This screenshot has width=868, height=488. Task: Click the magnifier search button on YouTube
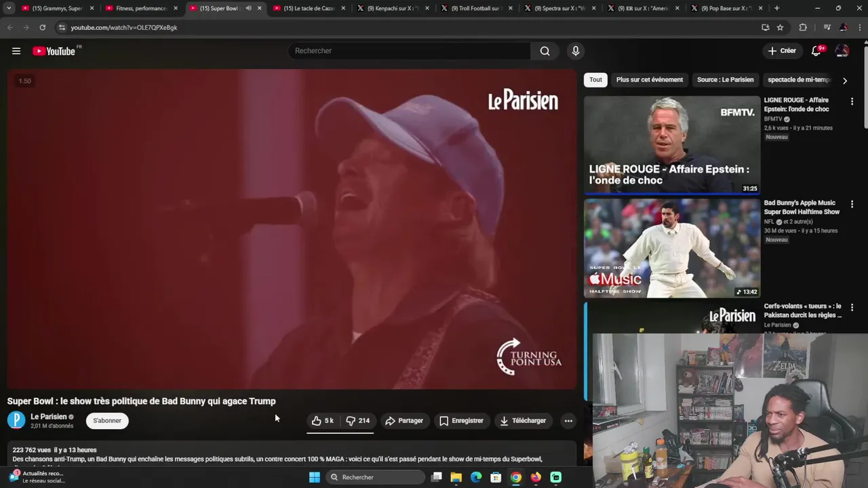click(545, 51)
